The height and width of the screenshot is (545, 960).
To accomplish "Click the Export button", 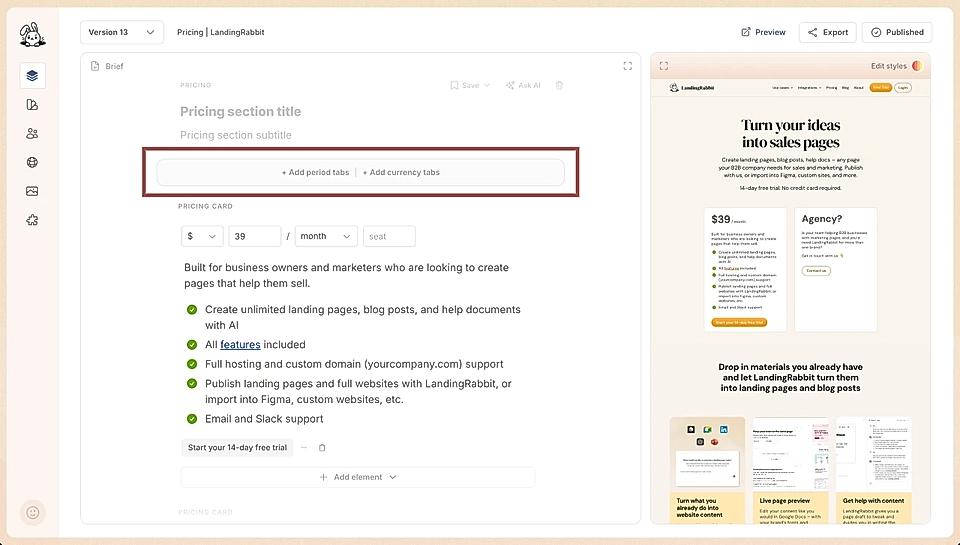I will pos(828,32).
